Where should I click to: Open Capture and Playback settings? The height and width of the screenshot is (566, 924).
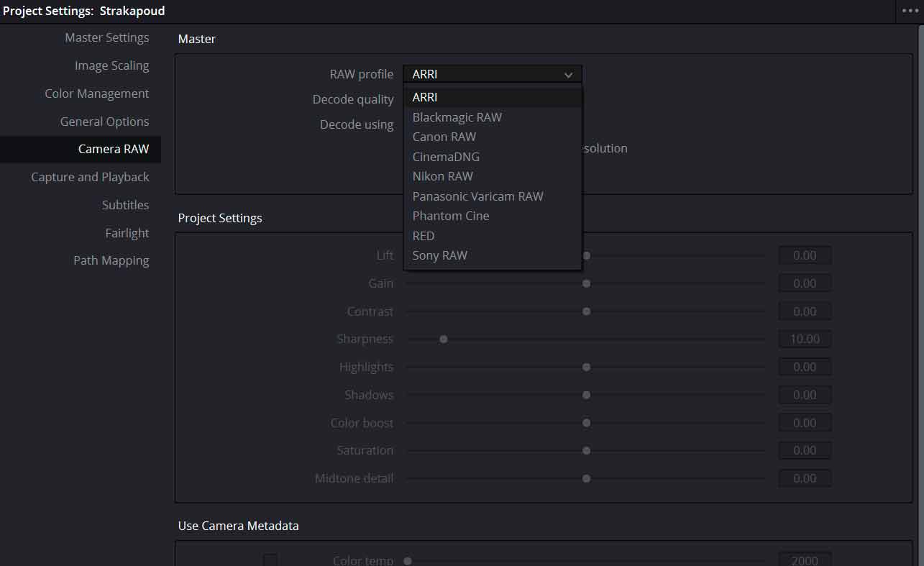[90, 177]
